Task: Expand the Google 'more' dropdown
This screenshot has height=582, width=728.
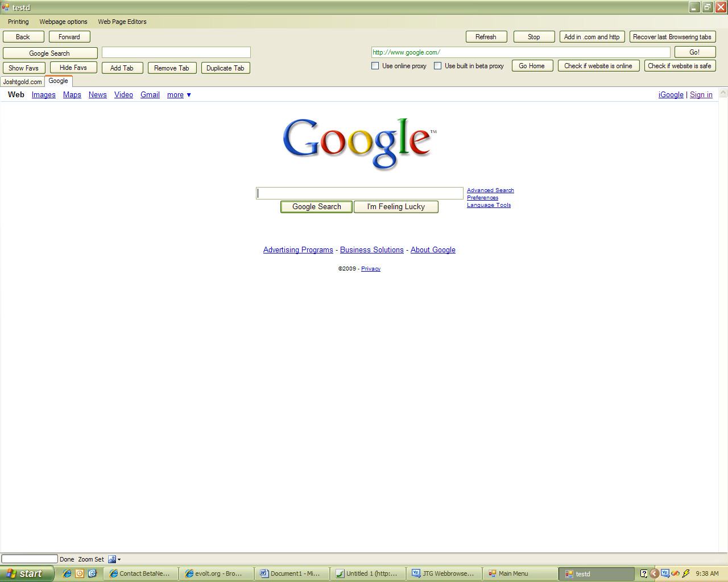Action: (x=179, y=95)
